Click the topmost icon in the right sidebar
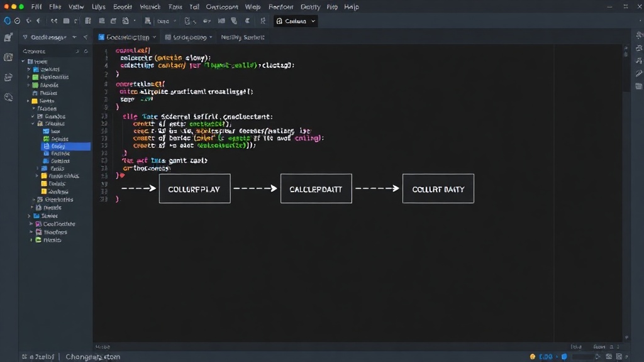The height and width of the screenshot is (362, 644). coord(639,35)
